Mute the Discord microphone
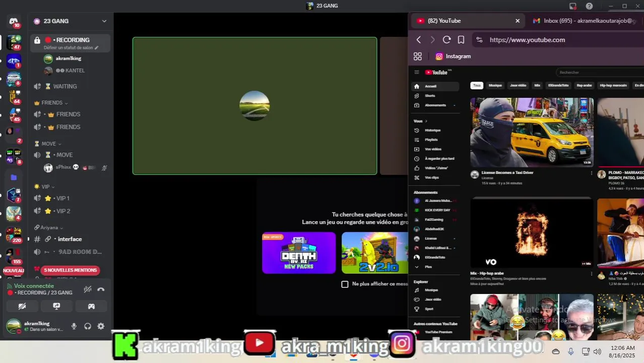Viewport: 644px width, 363px height. [x=74, y=326]
